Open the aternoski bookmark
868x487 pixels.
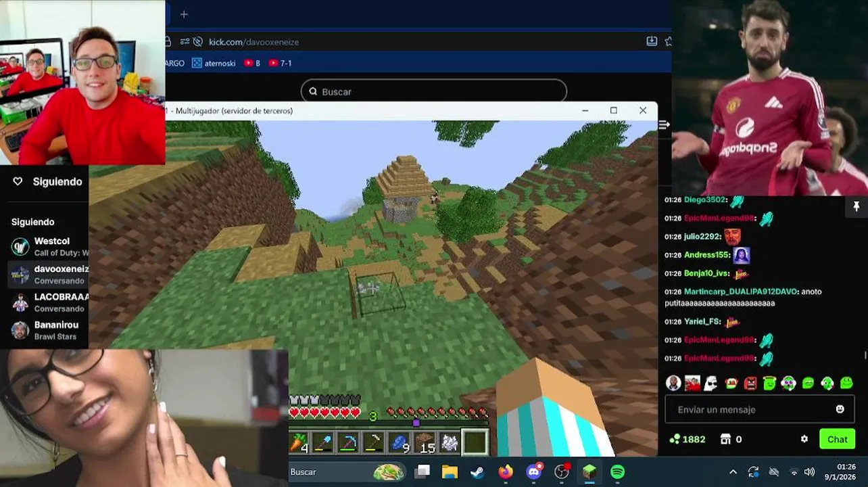coord(214,63)
